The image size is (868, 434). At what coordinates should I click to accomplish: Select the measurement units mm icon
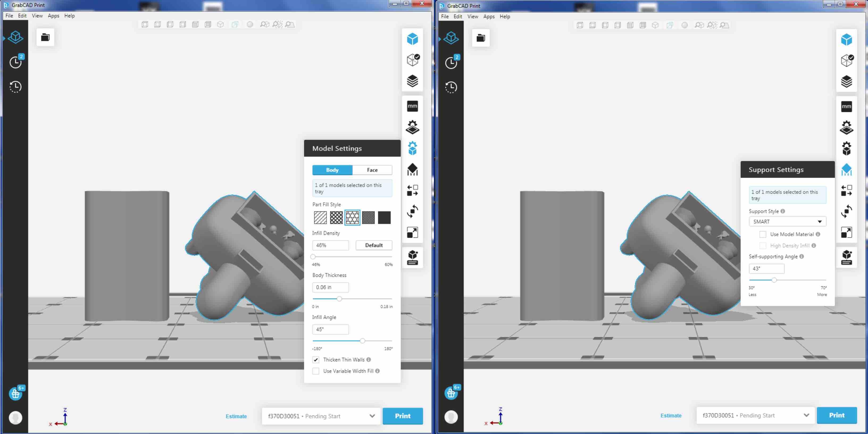click(412, 106)
